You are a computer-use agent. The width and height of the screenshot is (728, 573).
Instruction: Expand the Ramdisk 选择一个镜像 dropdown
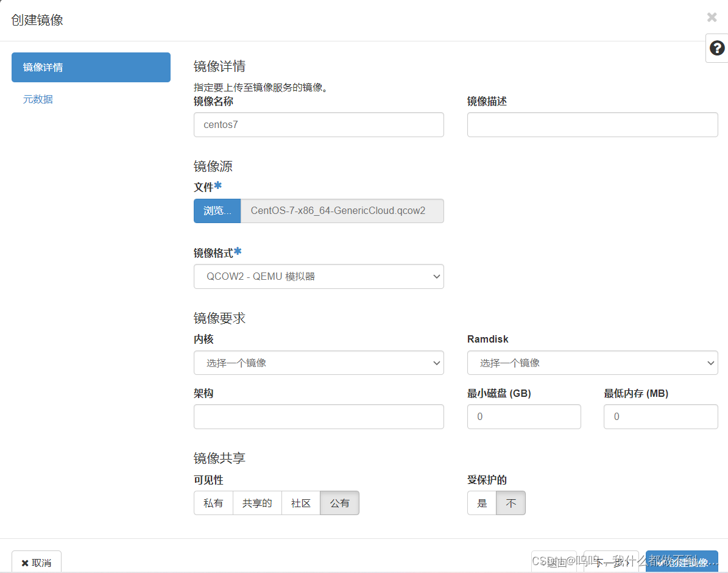click(592, 363)
